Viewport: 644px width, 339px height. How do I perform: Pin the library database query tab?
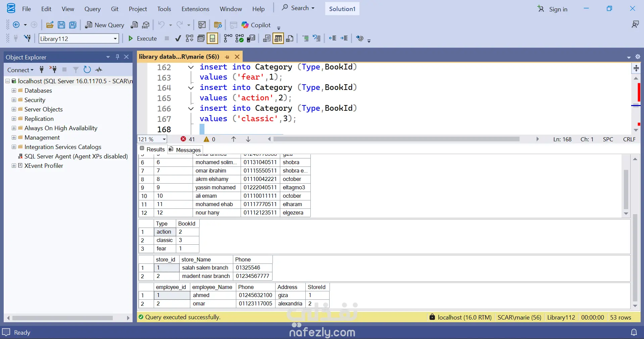(x=227, y=57)
